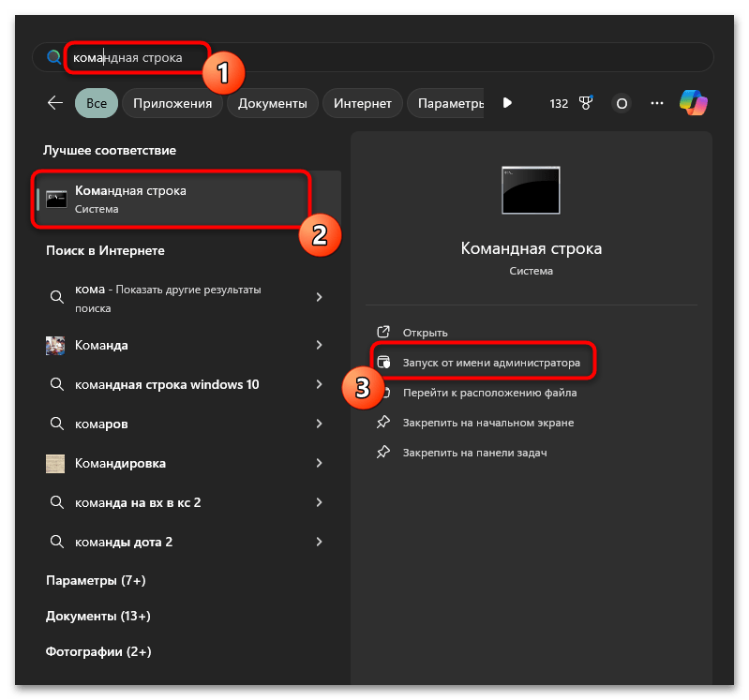Click pin icon for start screen

point(383,422)
